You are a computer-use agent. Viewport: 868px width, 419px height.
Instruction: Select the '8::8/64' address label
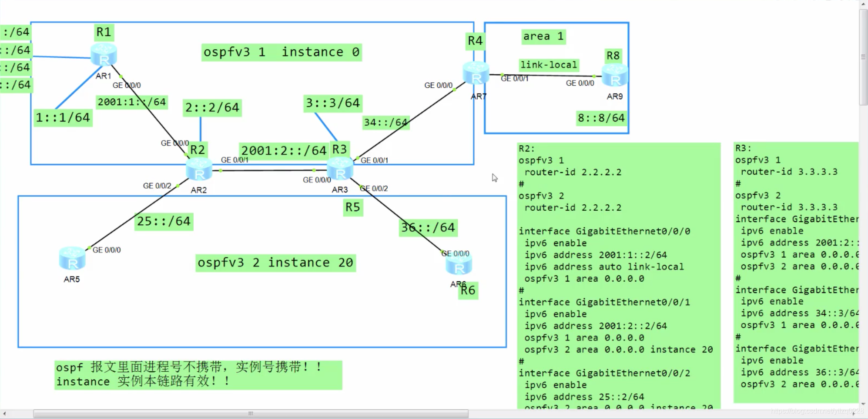click(x=601, y=118)
